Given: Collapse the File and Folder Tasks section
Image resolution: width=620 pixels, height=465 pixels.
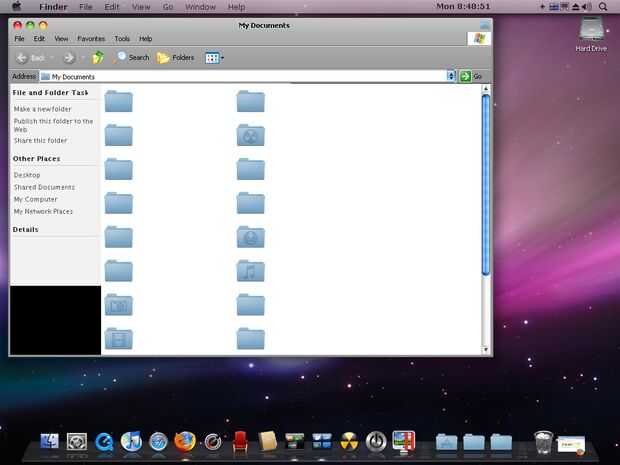Looking at the screenshot, I should click(x=50, y=93).
